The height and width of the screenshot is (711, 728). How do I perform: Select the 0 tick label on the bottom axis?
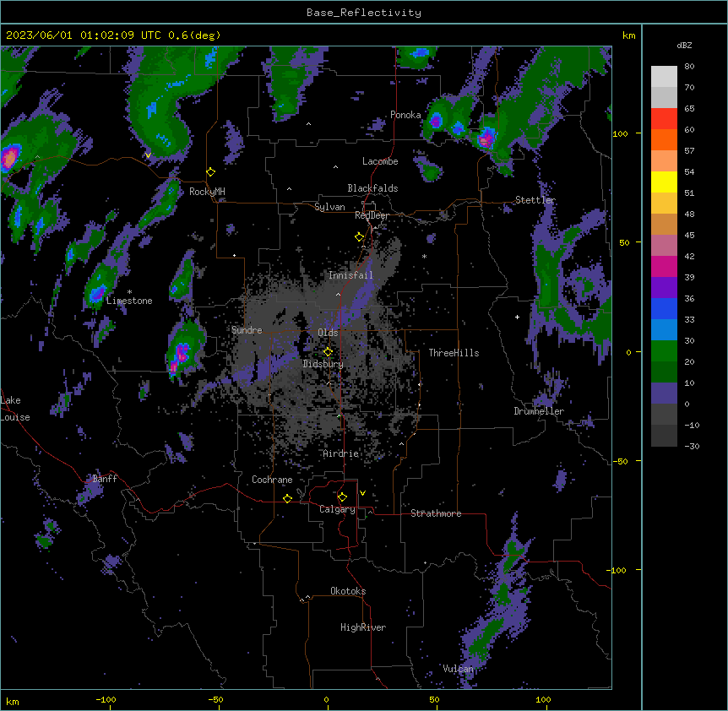point(326,700)
